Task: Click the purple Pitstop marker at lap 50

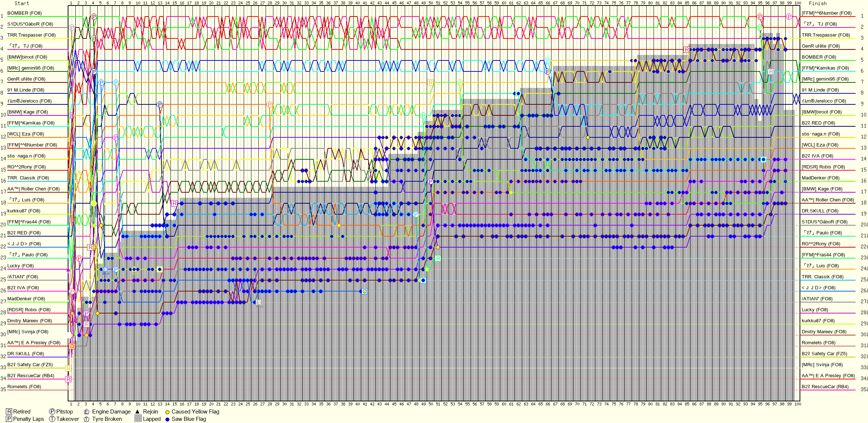Action: click(430, 181)
